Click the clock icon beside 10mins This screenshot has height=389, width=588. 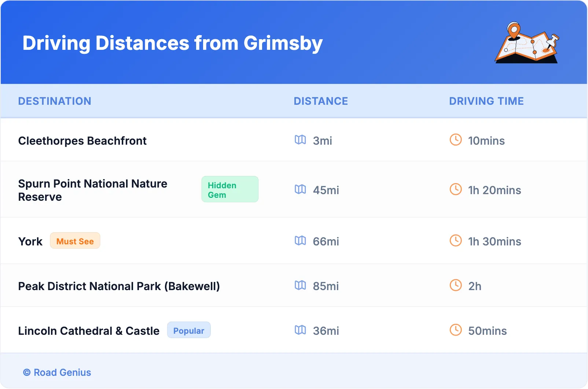[x=456, y=140]
